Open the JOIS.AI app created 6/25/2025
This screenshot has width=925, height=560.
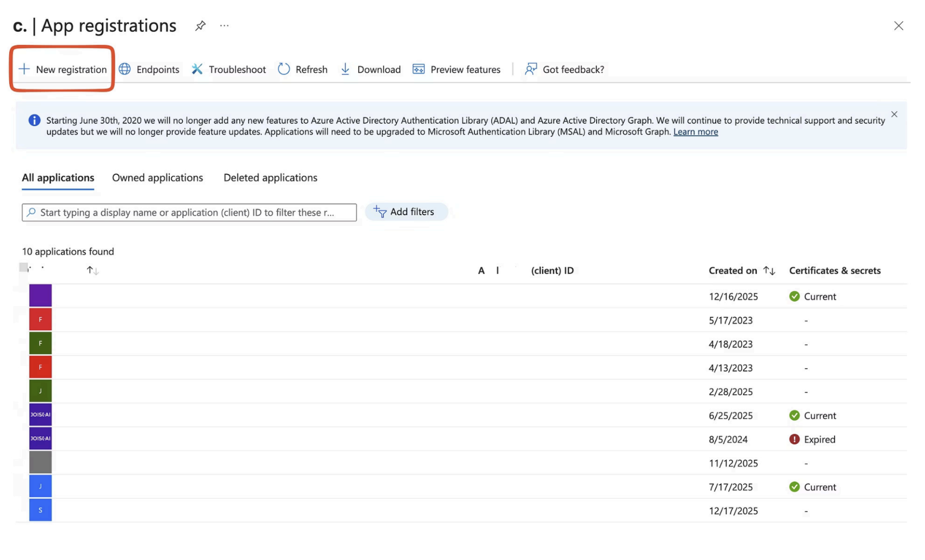click(41, 415)
